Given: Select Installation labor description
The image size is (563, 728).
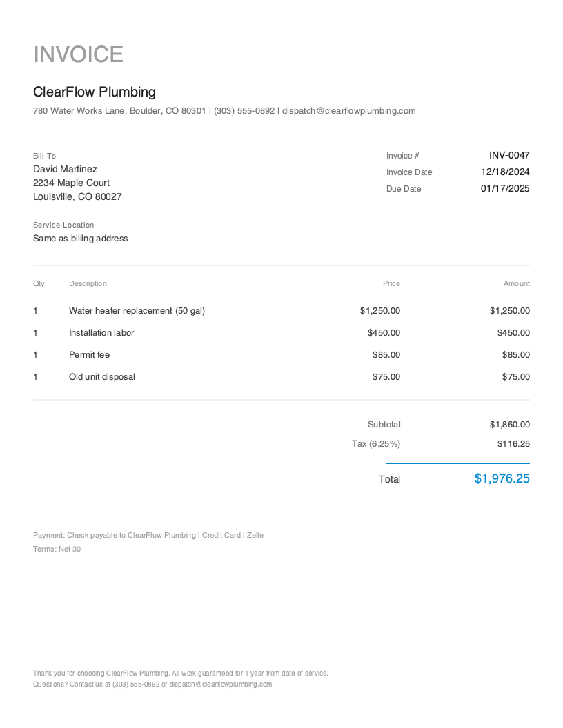Looking at the screenshot, I should tap(101, 333).
